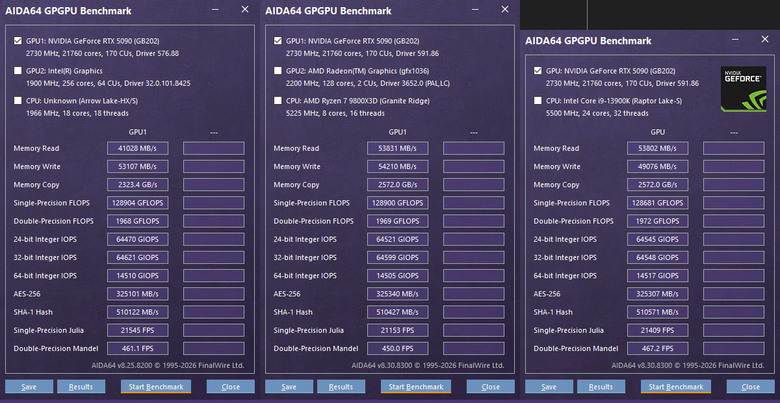Viewport: 780px width, 403px height.
Task: Click Save in the right window
Action: tap(549, 387)
